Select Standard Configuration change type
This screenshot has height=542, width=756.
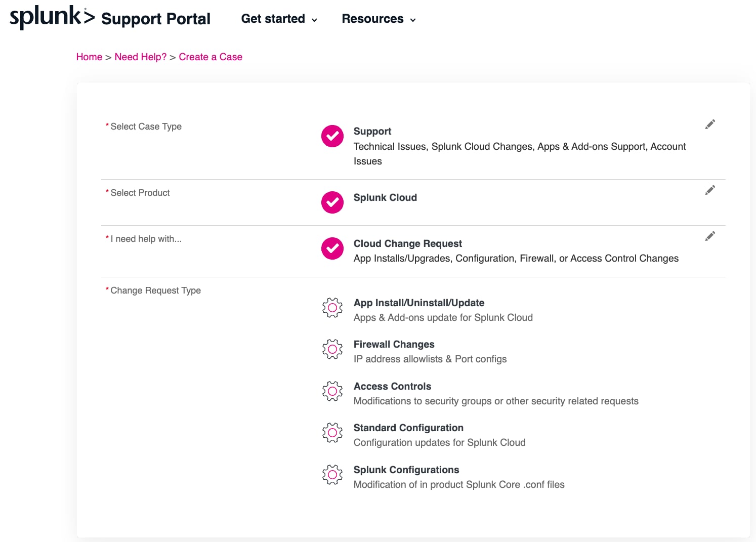pos(408,428)
